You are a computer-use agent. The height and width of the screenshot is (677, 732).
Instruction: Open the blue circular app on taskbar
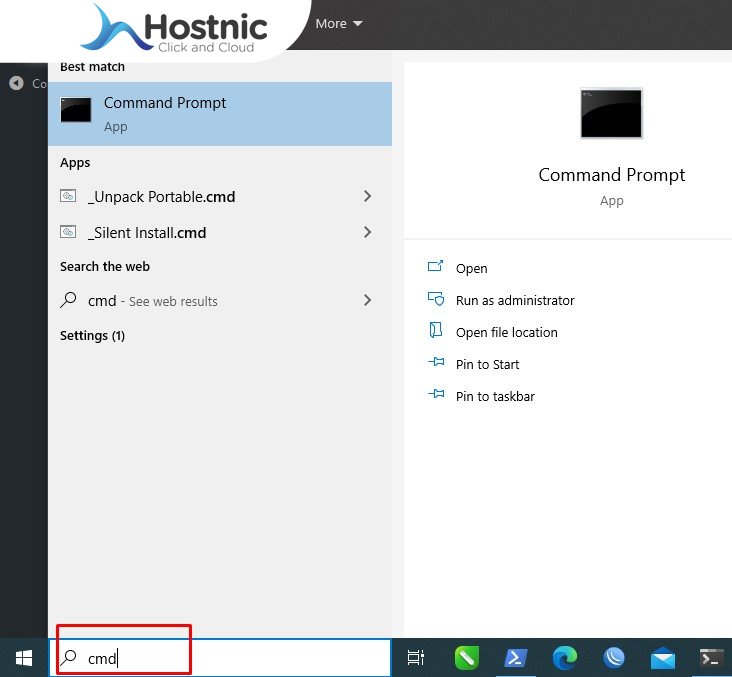614,658
